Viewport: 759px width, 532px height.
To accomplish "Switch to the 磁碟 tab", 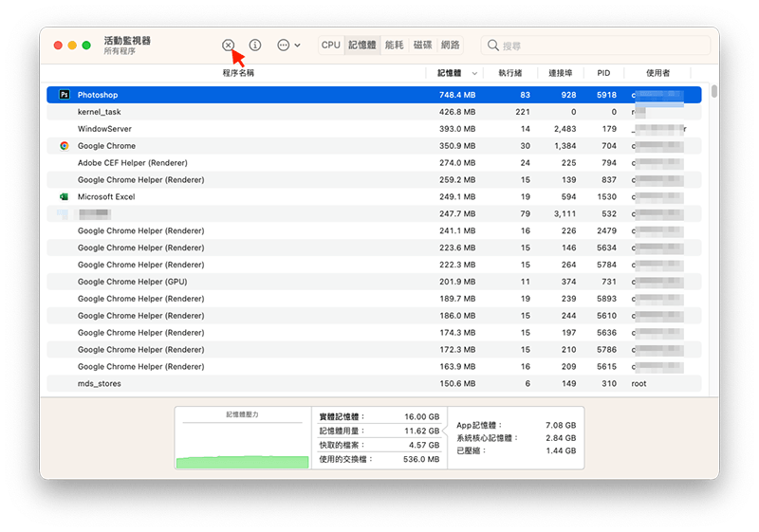I will [x=422, y=45].
